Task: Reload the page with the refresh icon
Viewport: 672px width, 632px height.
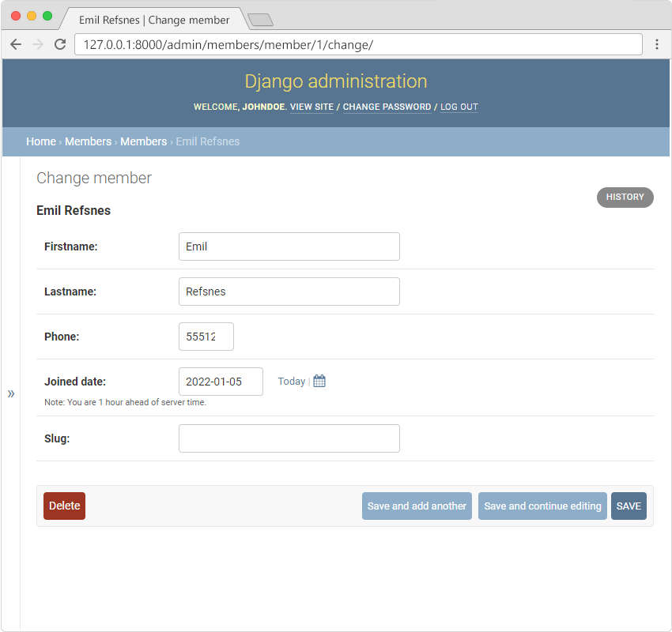Action: (59, 44)
